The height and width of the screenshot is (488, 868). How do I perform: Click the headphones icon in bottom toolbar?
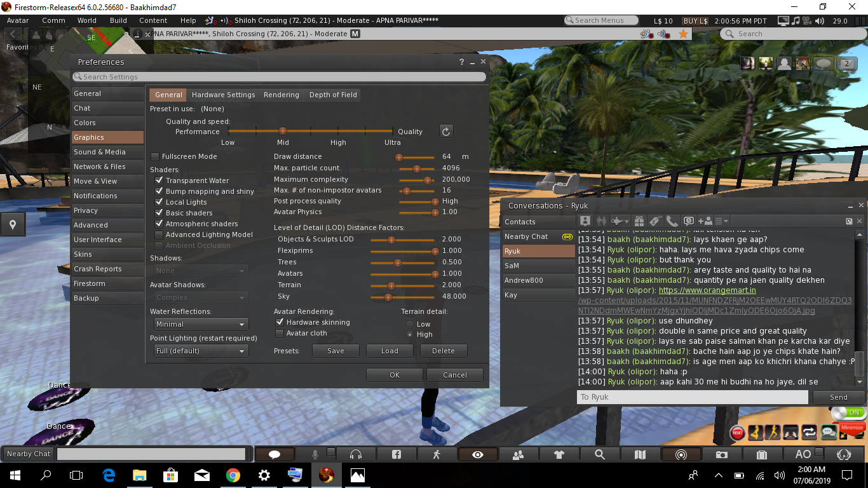click(356, 454)
